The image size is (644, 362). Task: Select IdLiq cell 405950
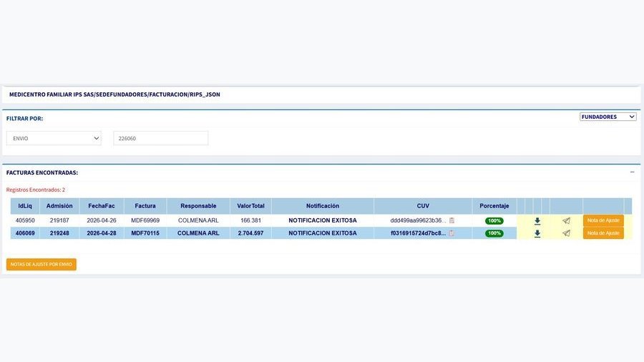coord(25,220)
